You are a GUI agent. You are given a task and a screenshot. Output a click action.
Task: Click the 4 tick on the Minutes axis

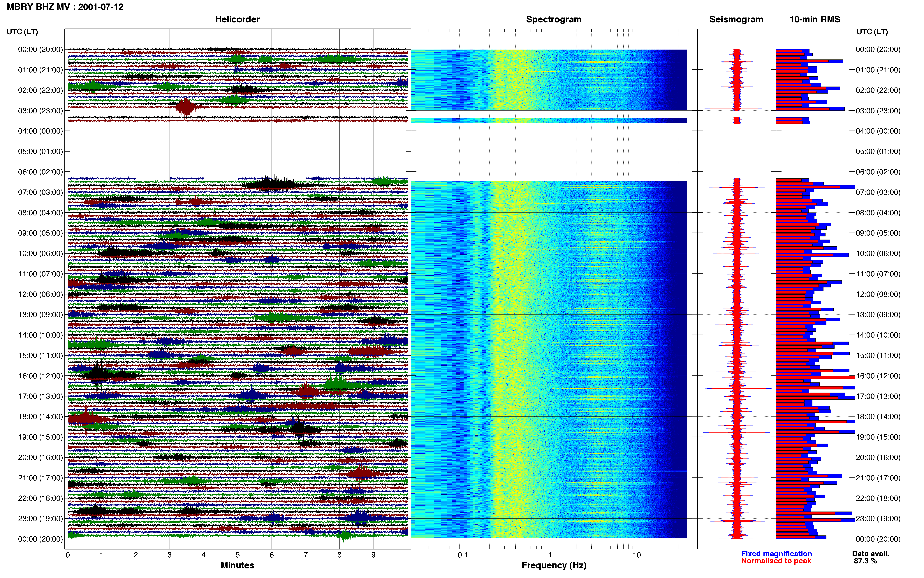pos(204,555)
